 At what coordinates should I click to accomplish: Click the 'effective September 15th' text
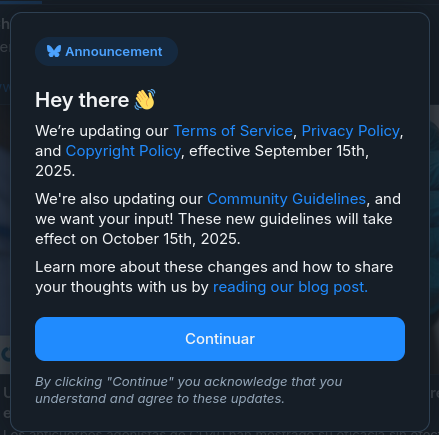tap(279, 151)
